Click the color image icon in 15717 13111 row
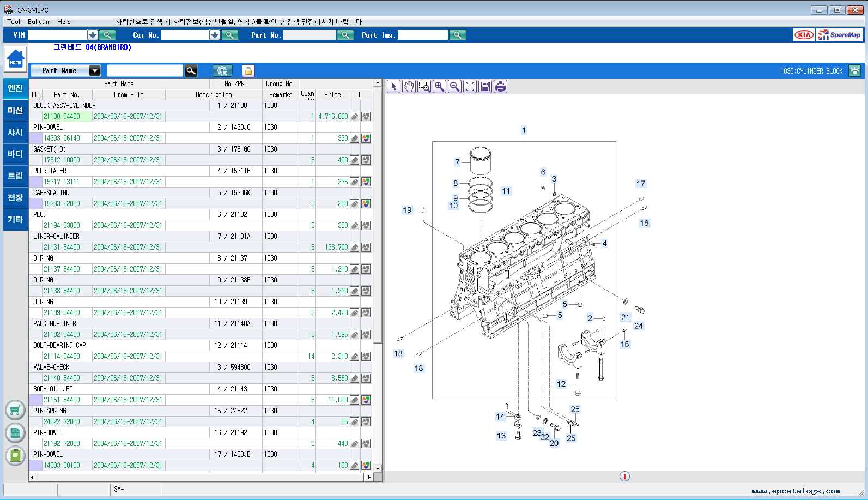Screen dimensions: 868x500 pyautogui.click(x=366, y=182)
